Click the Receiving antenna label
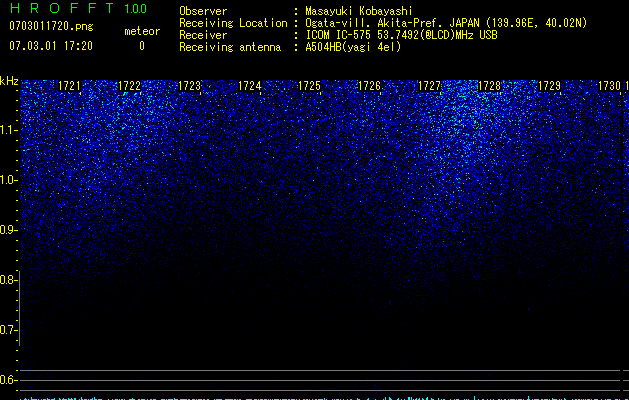 coord(230,47)
